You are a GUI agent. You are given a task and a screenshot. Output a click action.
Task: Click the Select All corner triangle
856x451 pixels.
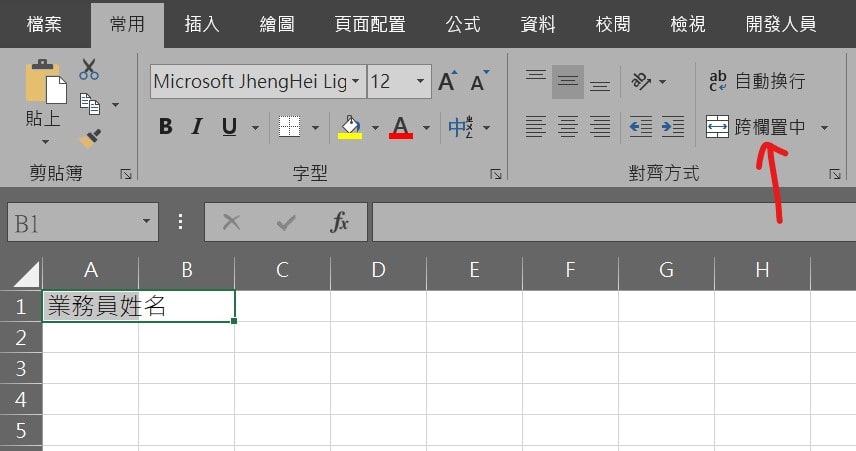point(26,274)
